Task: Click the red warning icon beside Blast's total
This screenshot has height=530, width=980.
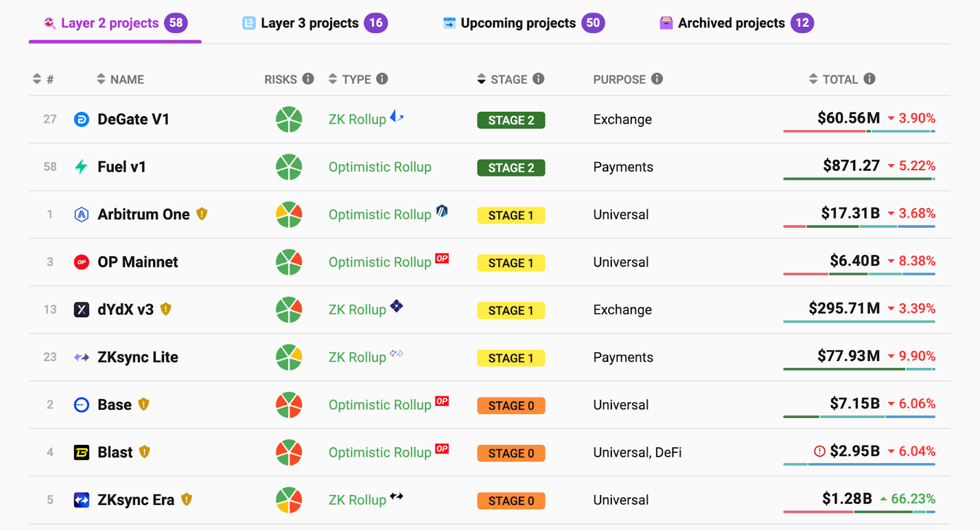Action: 820,452
